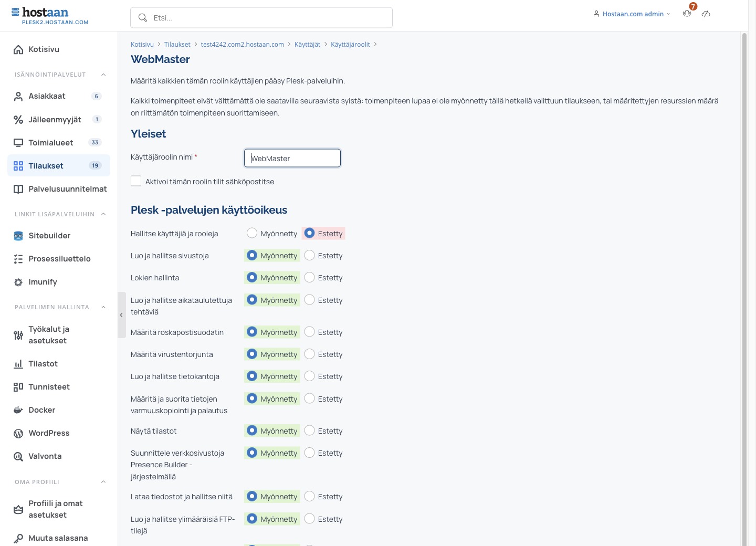Click the Prosessiluettelo list icon
756x546 pixels.
pyautogui.click(x=18, y=259)
